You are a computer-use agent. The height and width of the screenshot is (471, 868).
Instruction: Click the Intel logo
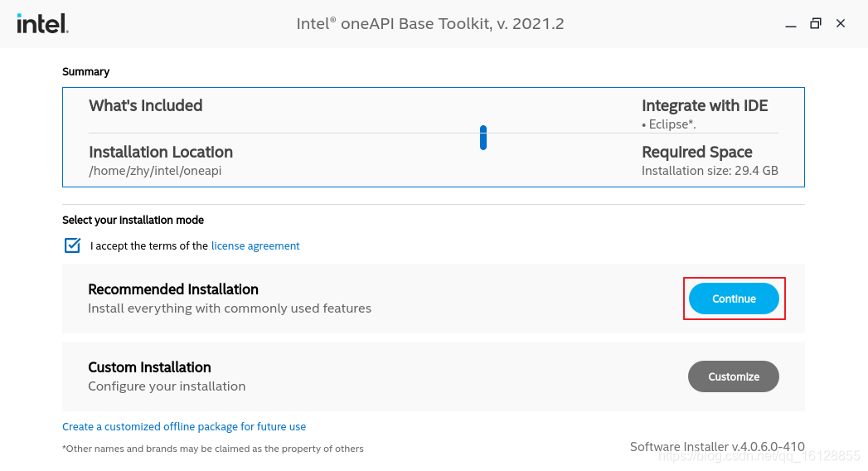click(42, 24)
